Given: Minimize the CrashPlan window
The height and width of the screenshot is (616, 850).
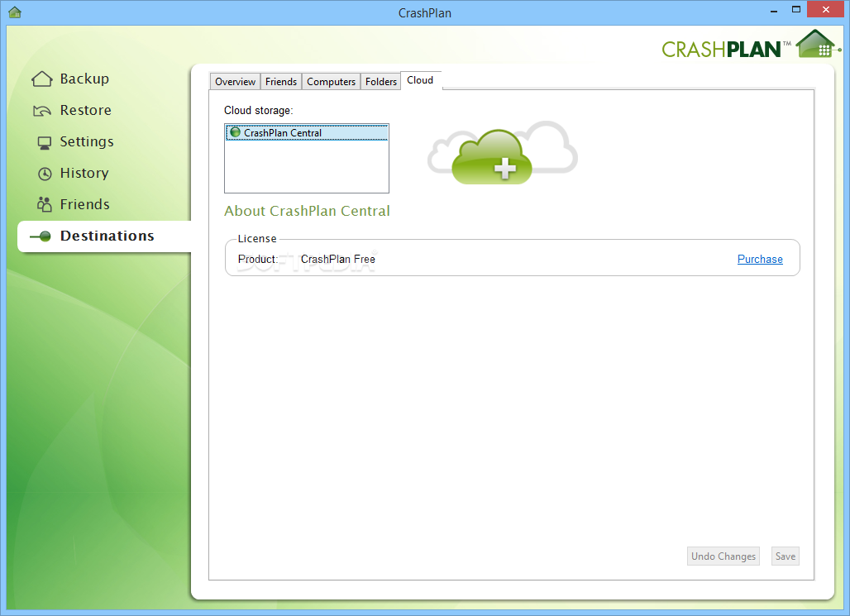Looking at the screenshot, I should (x=774, y=10).
